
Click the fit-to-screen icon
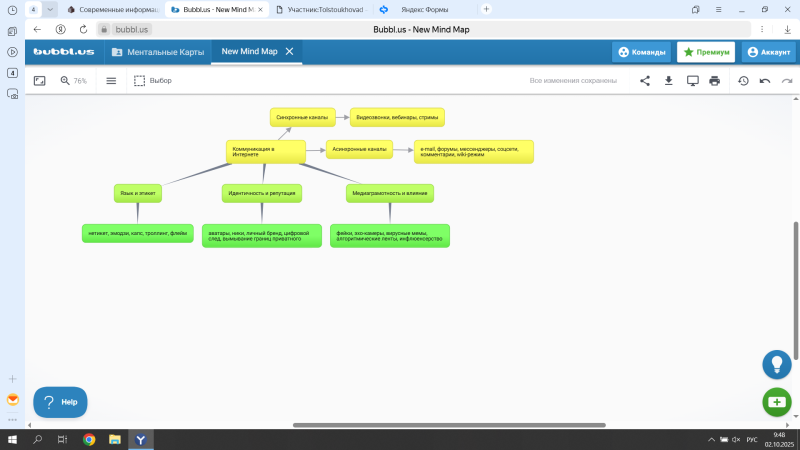coord(40,80)
